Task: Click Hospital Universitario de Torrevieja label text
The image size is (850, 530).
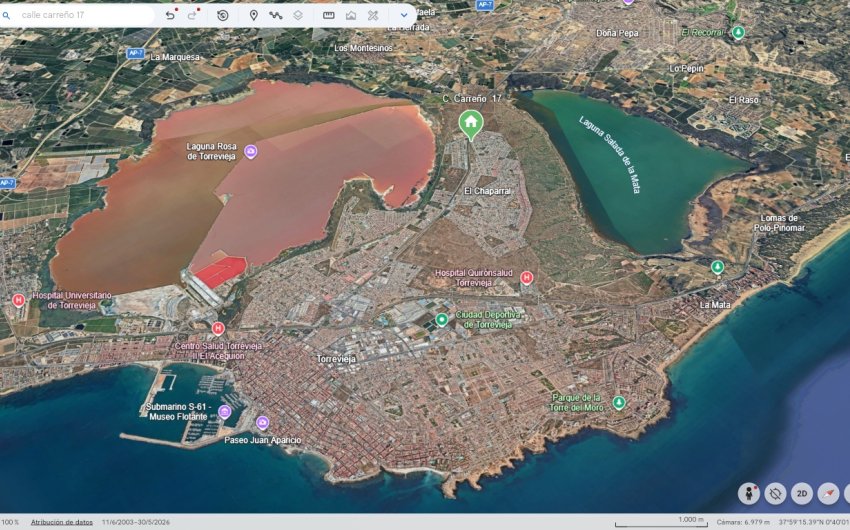Action: click(72, 300)
